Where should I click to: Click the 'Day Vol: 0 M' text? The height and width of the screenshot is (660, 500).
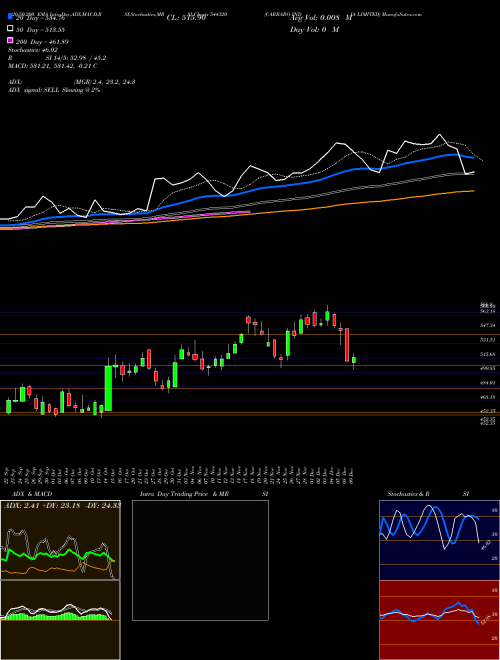pos(314,29)
